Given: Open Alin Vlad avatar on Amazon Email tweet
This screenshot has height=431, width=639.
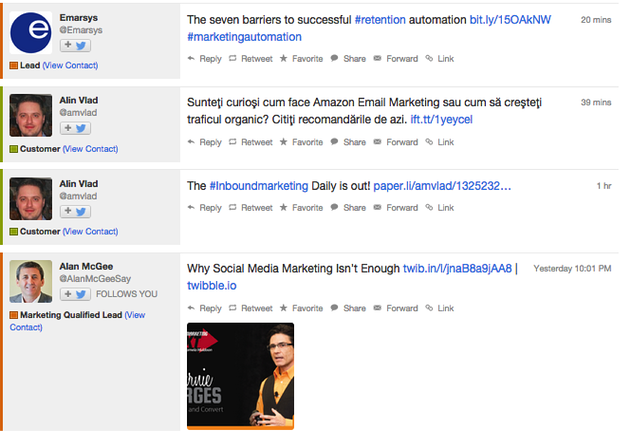Looking at the screenshot, I should [x=31, y=115].
